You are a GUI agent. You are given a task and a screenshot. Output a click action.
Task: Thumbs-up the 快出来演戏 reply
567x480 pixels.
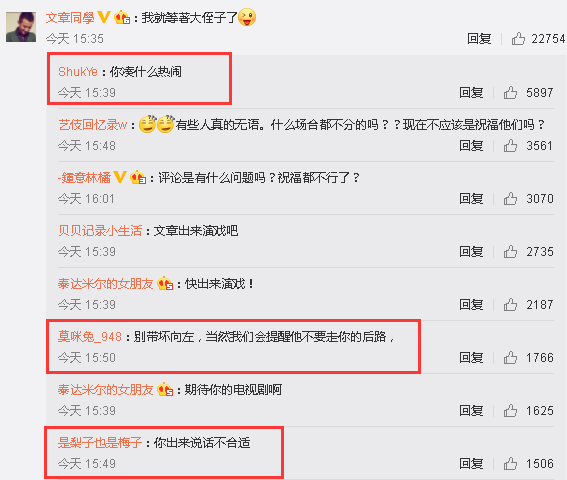tap(510, 305)
